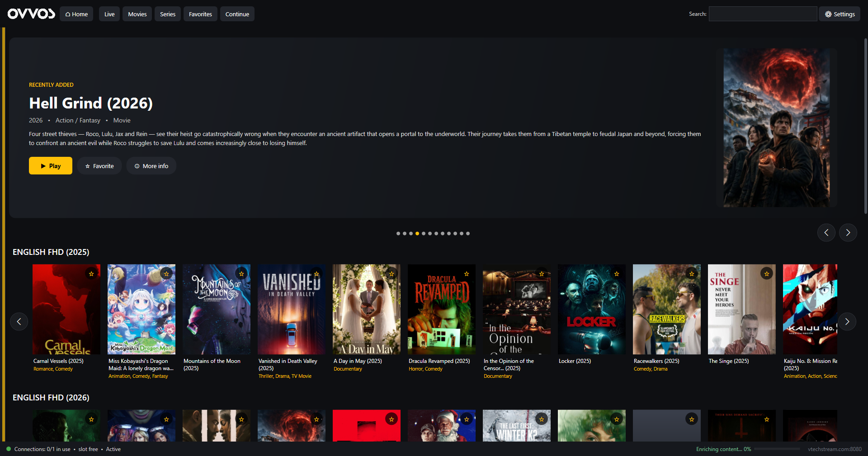Viewport: 868px width, 456px height.
Task: Star the Winter K2 poster in 2026 row
Action: click(542, 419)
